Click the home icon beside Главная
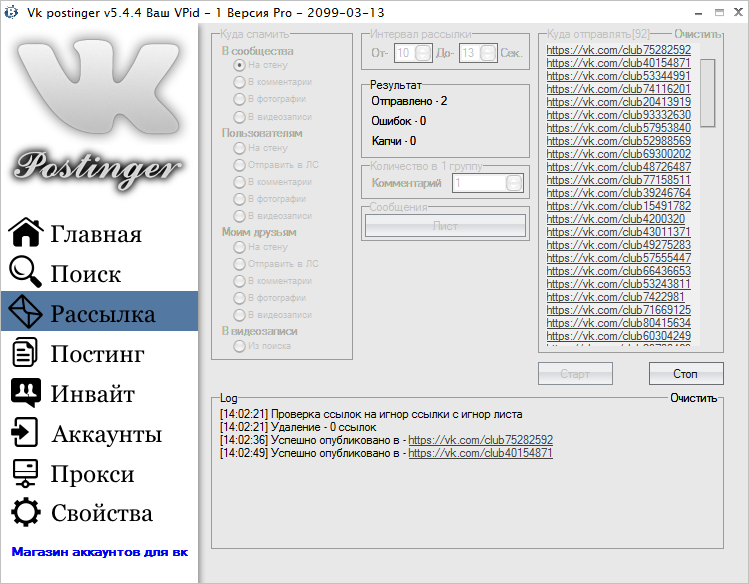 coord(26,233)
